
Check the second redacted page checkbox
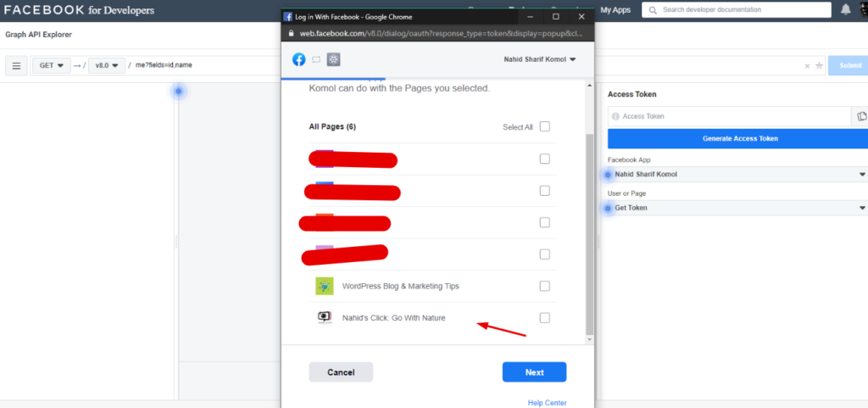coord(545,191)
